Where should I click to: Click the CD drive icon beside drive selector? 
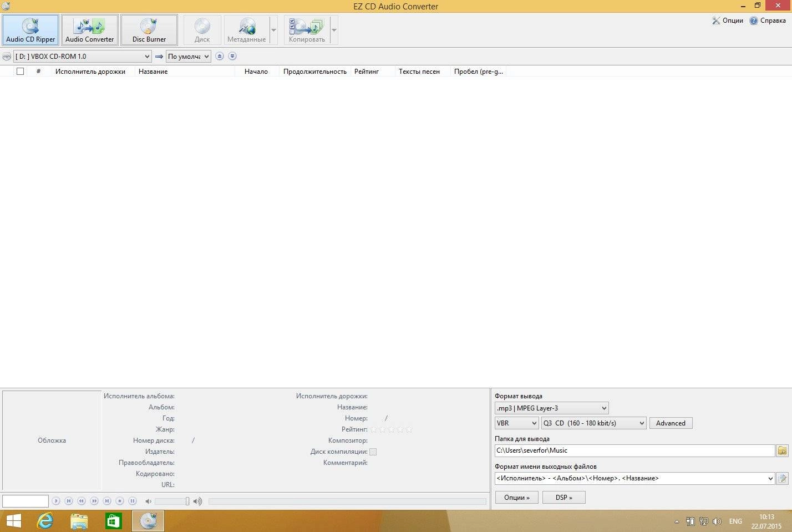point(7,57)
